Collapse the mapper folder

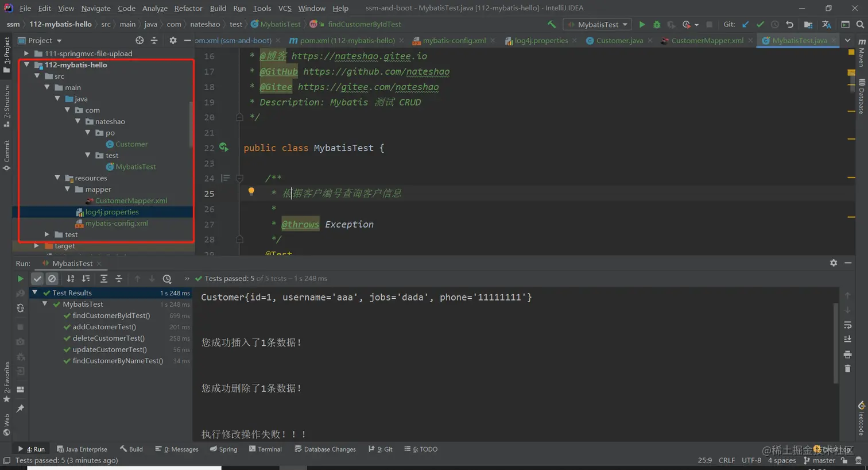(67, 189)
